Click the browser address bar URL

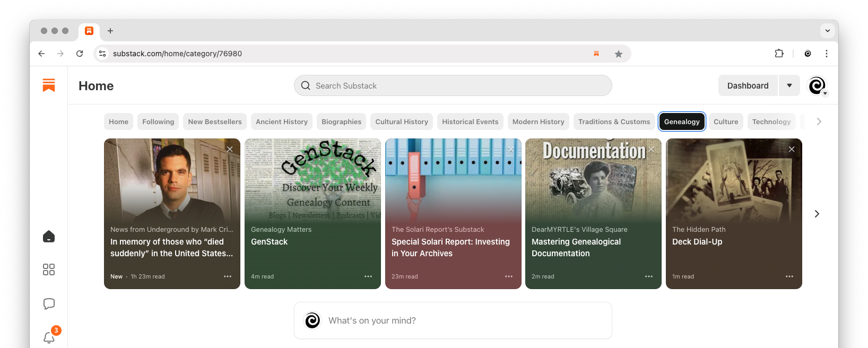[x=177, y=54]
